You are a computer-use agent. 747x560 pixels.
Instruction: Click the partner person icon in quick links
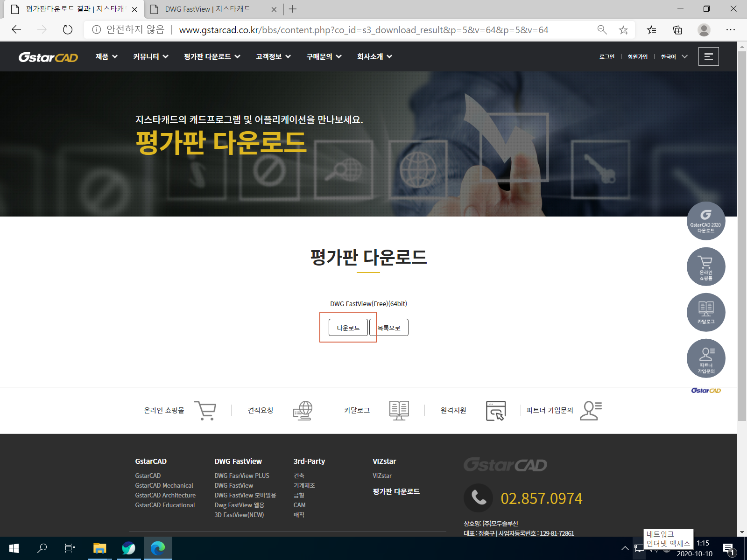[x=591, y=411]
